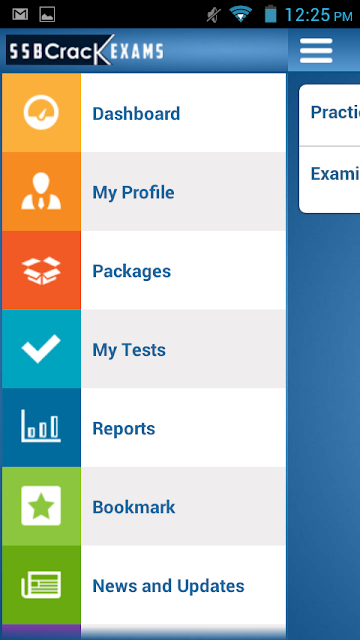Viewport: 360px width, 640px height.
Task: Select the Packages menu label
Action: [131, 271]
